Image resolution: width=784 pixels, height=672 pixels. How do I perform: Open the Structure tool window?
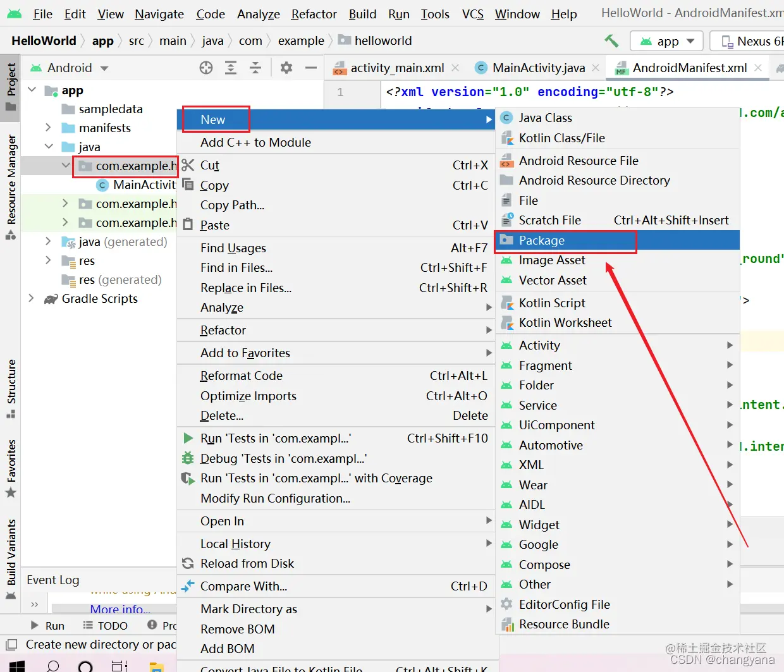[11, 388]
